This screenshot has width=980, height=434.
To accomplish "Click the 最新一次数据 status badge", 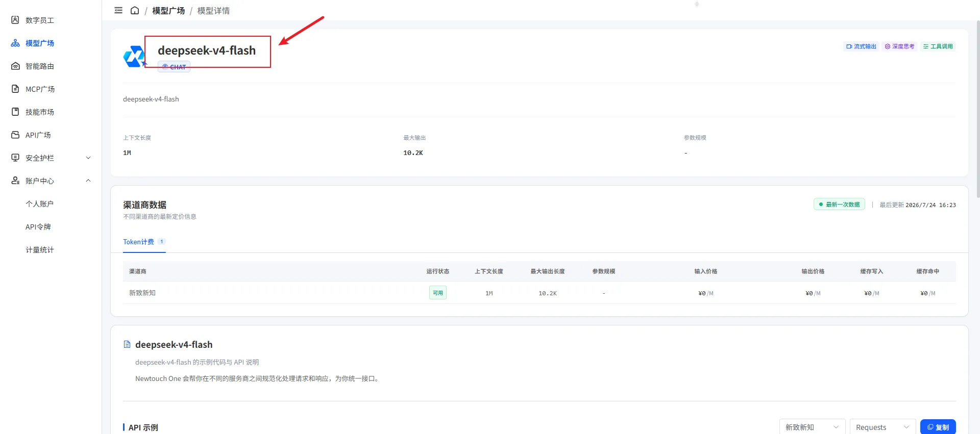I will tap(839, 205).
